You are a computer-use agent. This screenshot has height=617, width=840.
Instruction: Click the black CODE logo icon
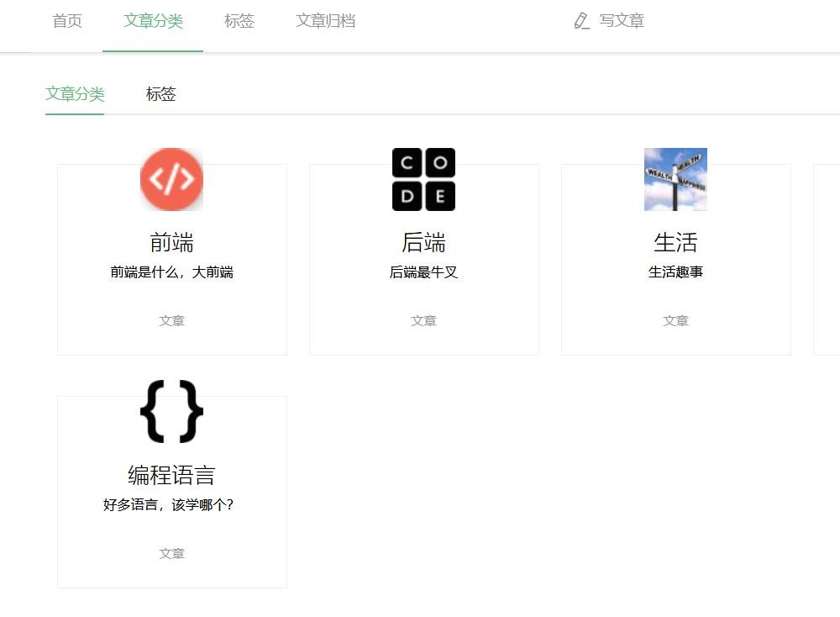click(x=423, y=179)
